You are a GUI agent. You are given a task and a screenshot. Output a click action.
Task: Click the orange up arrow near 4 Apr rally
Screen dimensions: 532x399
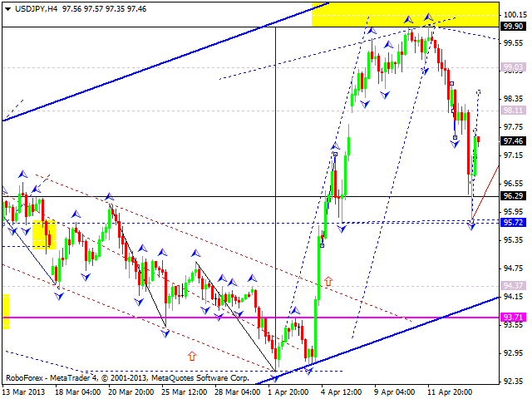point(328,282)
